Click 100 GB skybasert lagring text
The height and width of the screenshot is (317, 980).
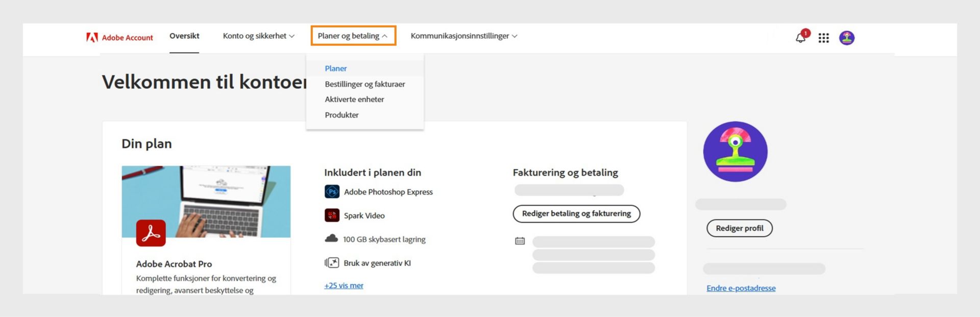tap(384, 239)
